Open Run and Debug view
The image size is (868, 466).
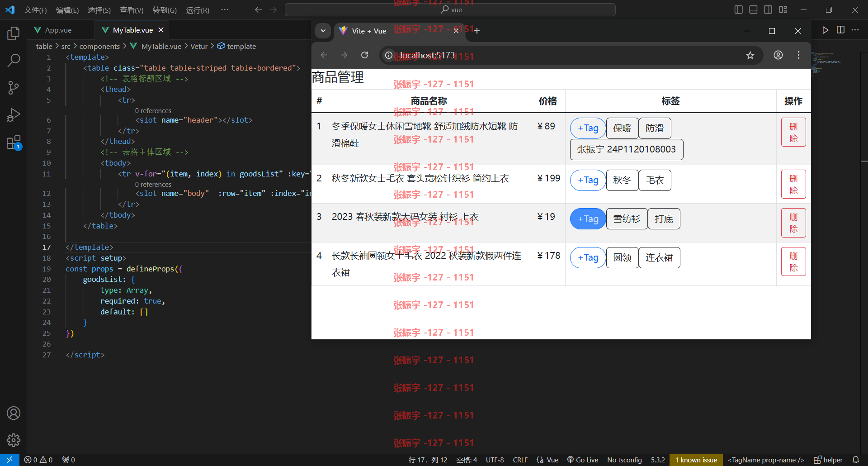click(14, 115)
